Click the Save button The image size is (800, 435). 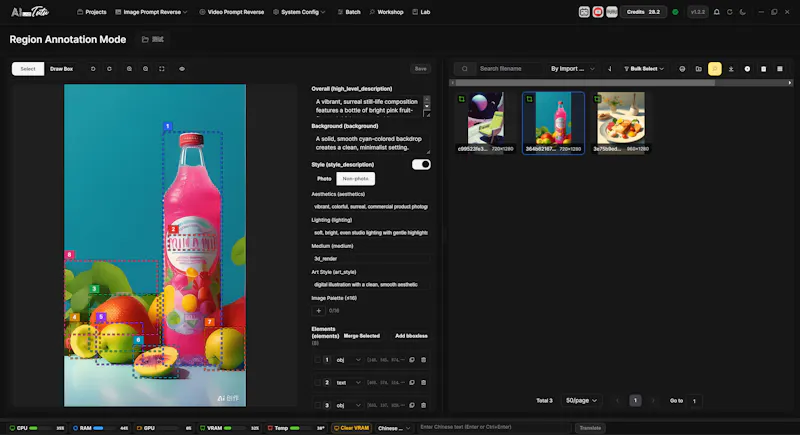coord(420,68)
